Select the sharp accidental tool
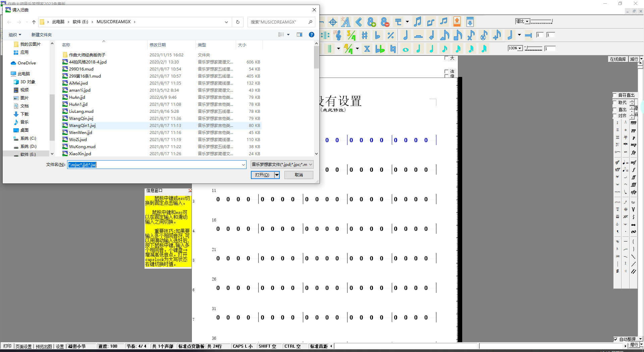Viewport: 644px width, 352px height. point(365,35)
